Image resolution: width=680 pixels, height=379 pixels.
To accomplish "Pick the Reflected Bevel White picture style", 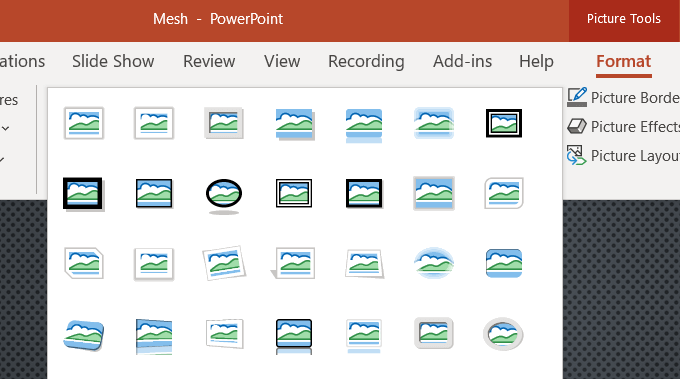I will 364,336.
